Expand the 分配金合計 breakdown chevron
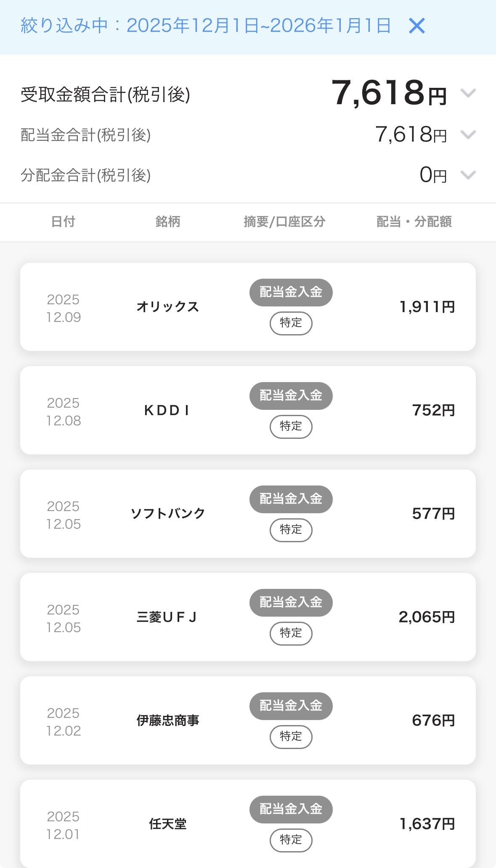Image resolution: width=496 pixels, height=868 pixels. coord(468,175)
